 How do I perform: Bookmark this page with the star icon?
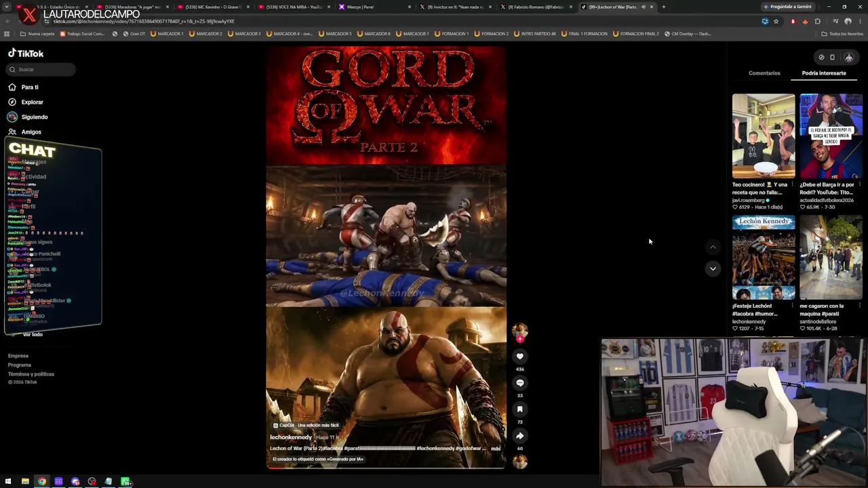(776, 22)
